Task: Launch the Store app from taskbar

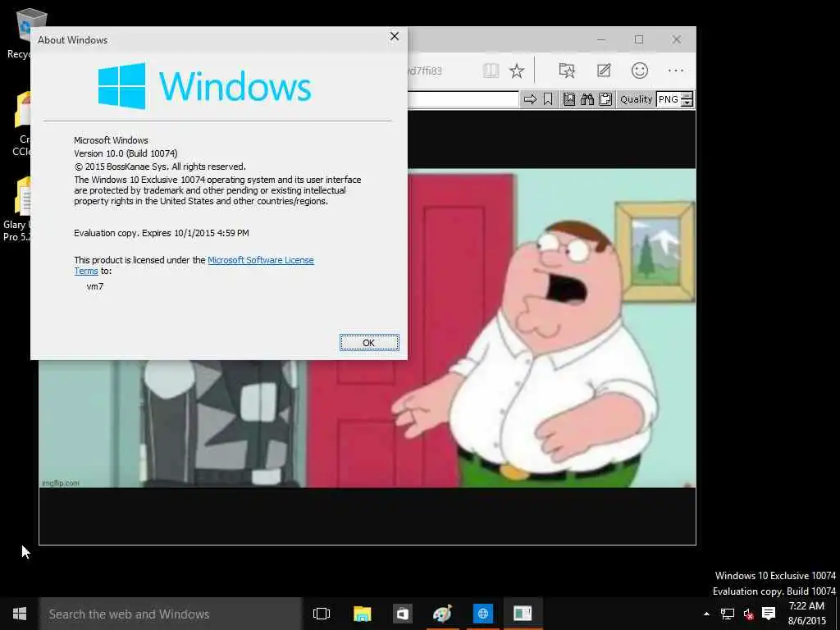Action: tap(402, 614)
